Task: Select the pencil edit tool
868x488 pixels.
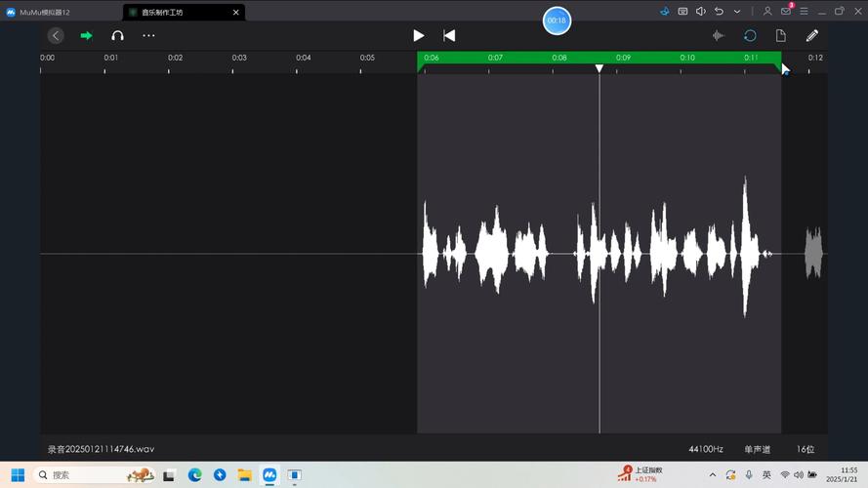Action: tap(811, 35)
